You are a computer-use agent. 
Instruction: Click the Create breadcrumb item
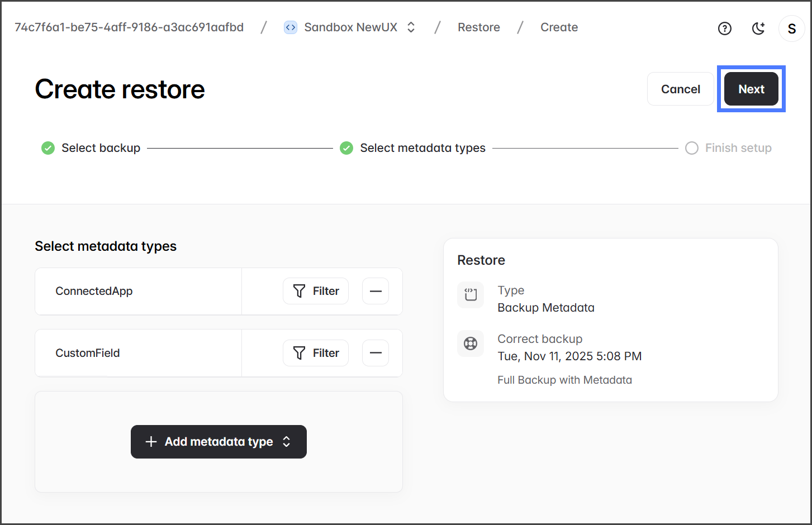tap(559, 27)
